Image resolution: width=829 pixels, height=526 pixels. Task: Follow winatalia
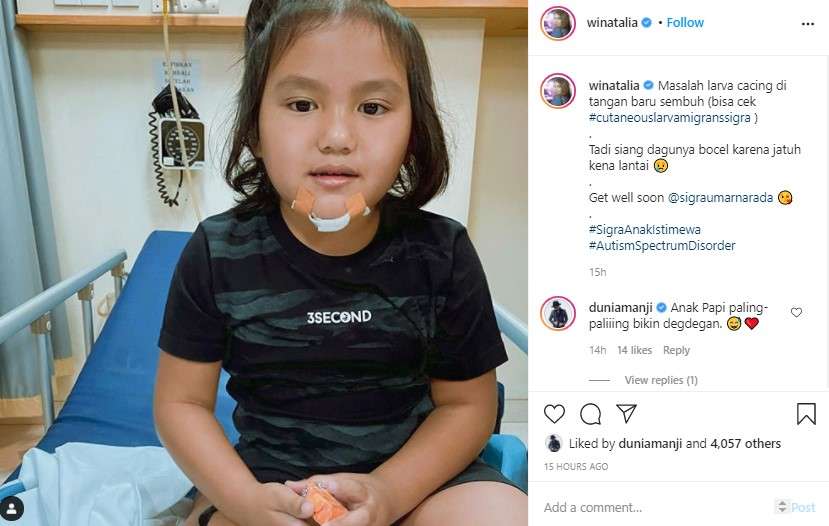tap(685, 23)
